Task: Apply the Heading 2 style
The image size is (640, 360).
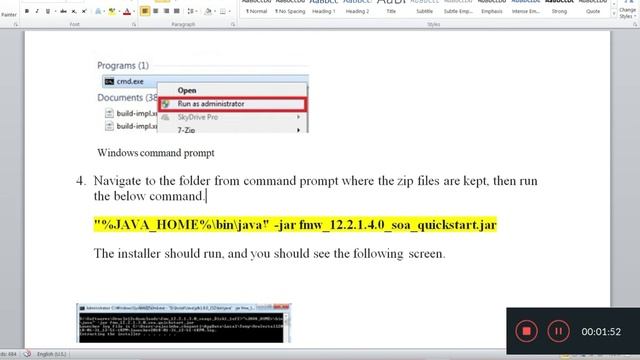Action: 357,7
